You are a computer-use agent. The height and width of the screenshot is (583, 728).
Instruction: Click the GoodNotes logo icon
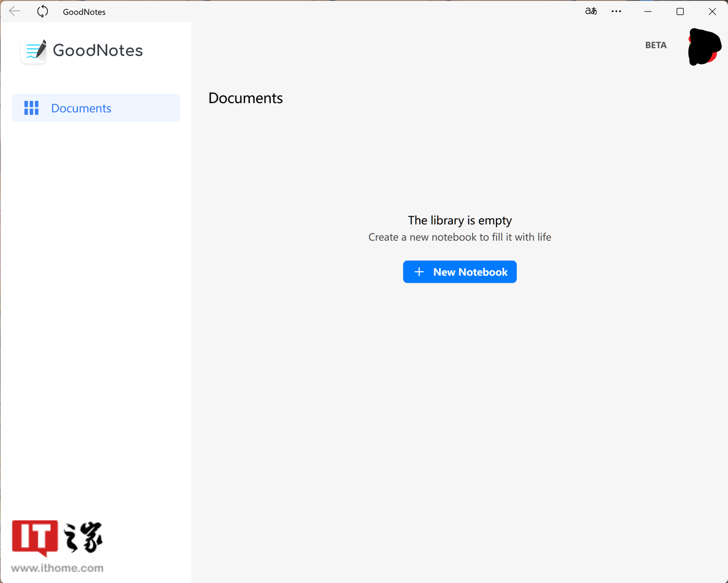(34, 51)
